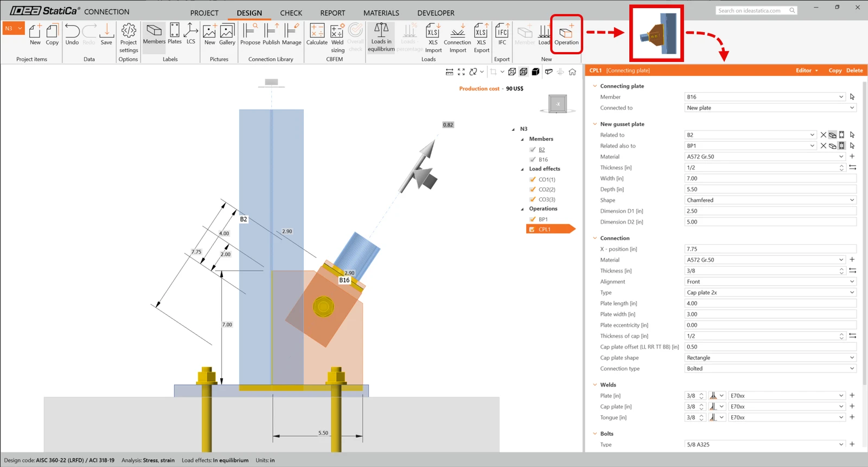Screen dimensions: 868x467
Task: Open Project settings
Action: pos(129,37)
